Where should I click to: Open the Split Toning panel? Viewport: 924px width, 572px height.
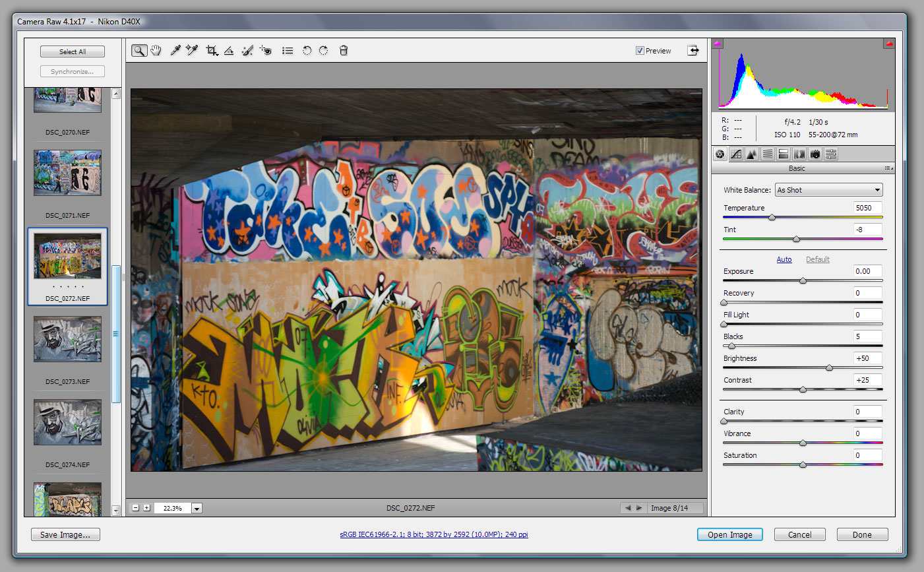(x=784, y=154)
